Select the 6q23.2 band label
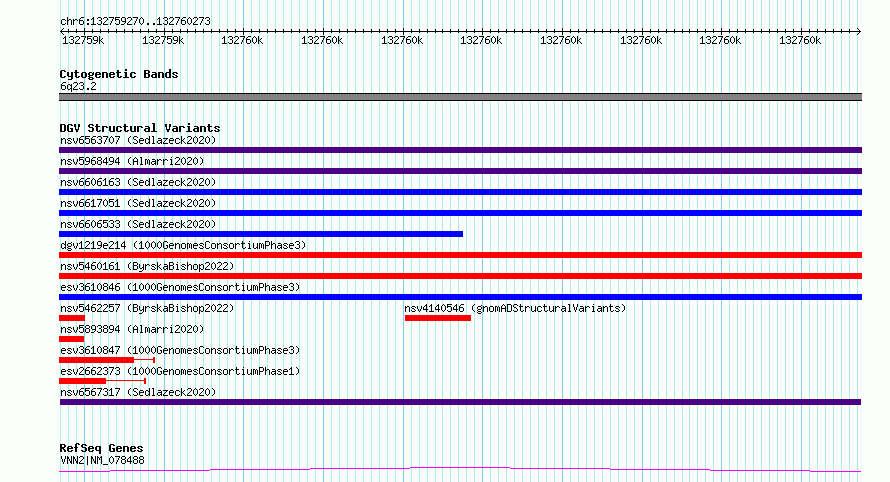 pos(78,86)
